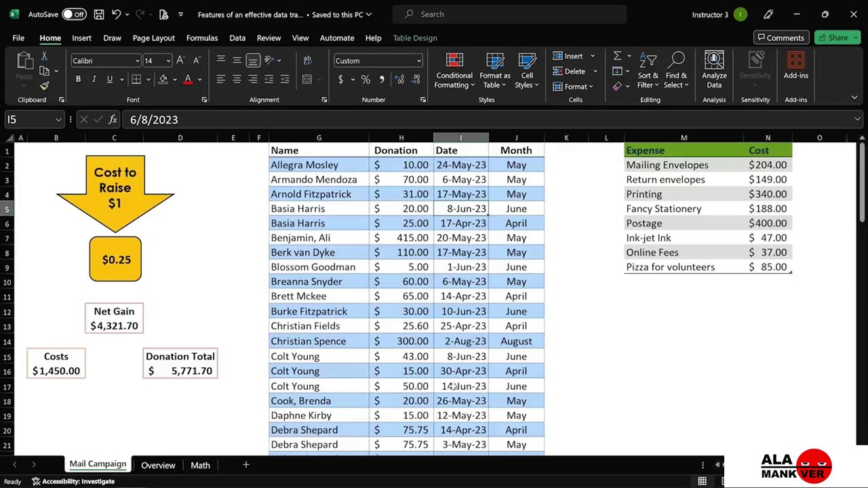Open the Sort & Filter tool
This screenshot has height=488, width=868.
click(648, 62)
